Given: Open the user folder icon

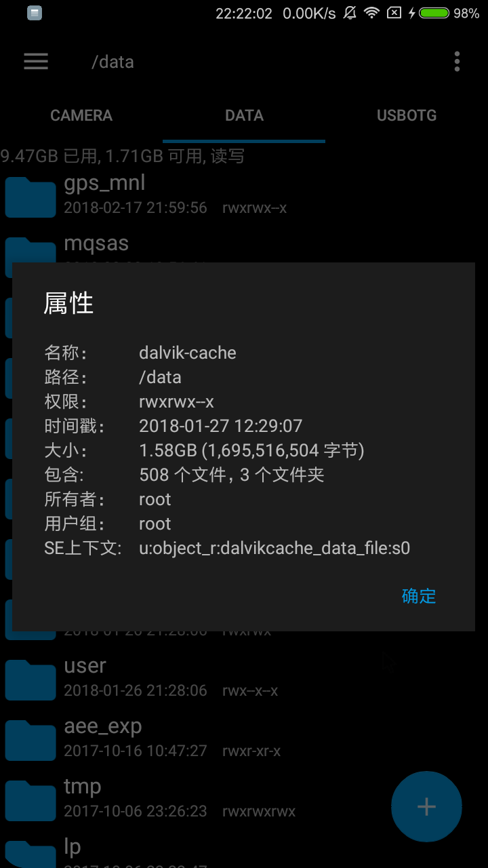Looking at the screenshot, I should coord(30,679).
